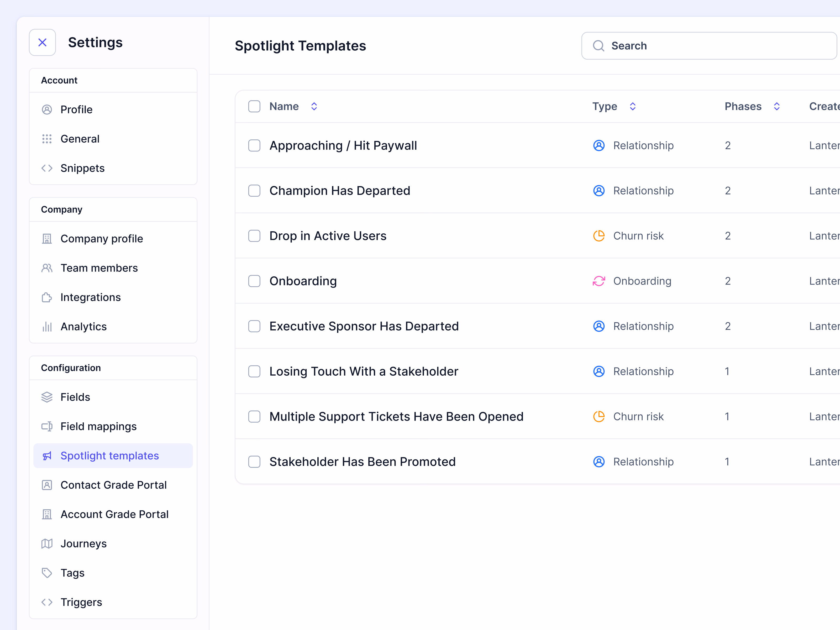
Task: Click the Account Grade Portal building icon
Action: [x=47, y=514]
